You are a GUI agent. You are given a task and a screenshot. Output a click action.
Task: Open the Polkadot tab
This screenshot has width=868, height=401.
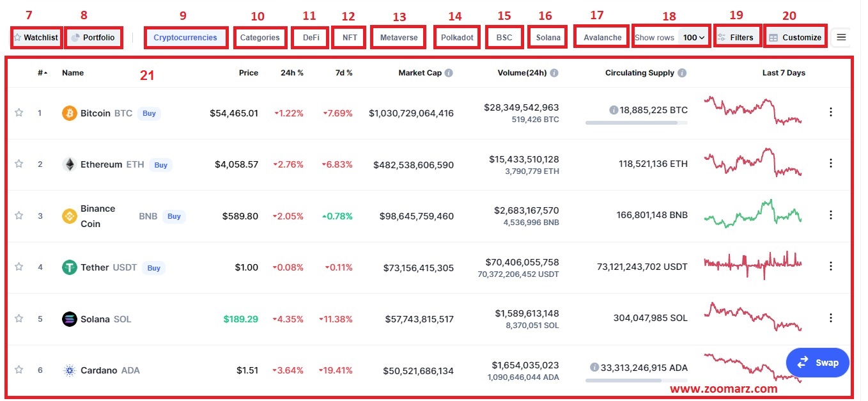tap(457, 38)
